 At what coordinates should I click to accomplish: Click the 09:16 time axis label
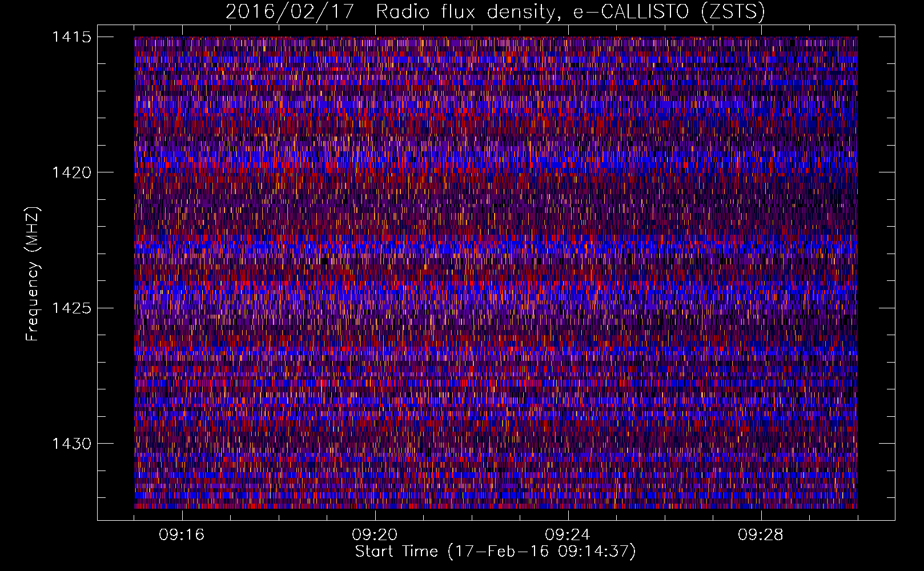click(x=182, y=535)
